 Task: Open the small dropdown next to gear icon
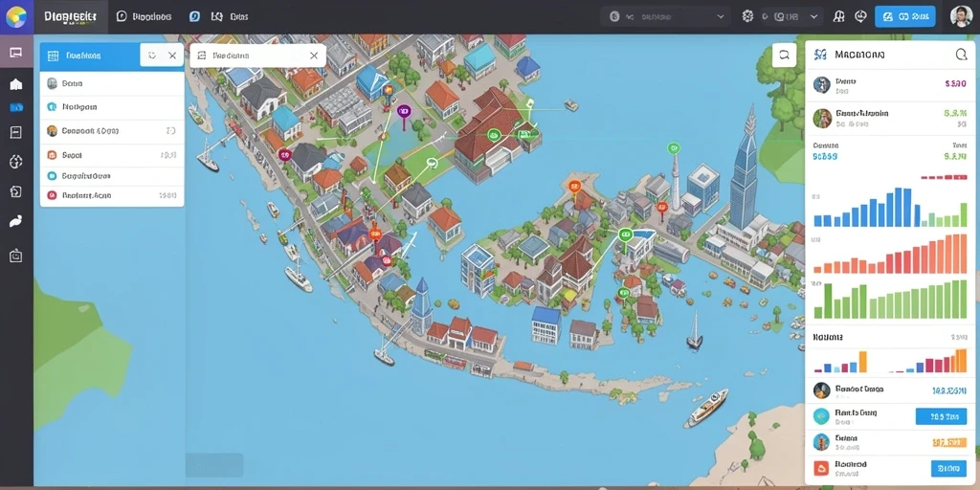tap(791, 17)
